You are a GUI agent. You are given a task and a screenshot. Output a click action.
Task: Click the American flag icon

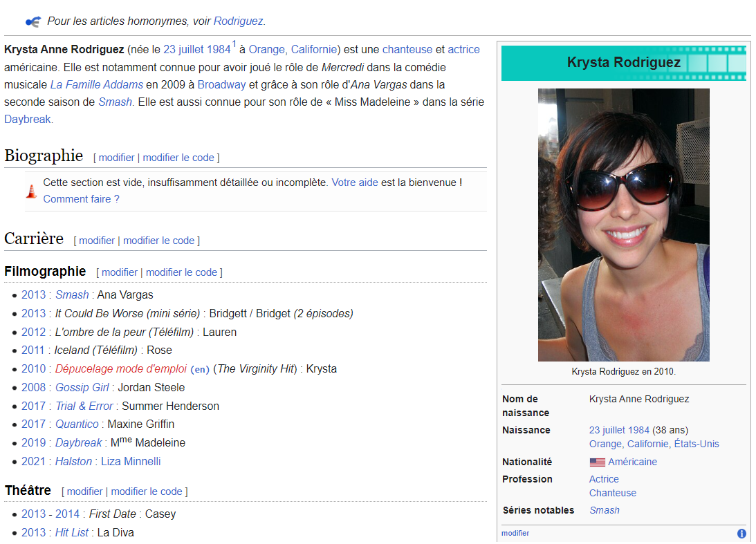[597, 462]
